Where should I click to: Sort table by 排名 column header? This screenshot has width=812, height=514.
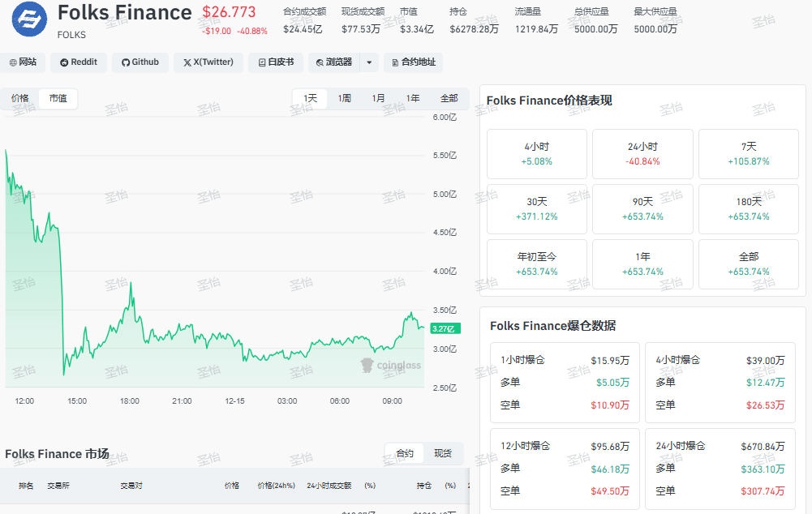[x=26, y=486]
